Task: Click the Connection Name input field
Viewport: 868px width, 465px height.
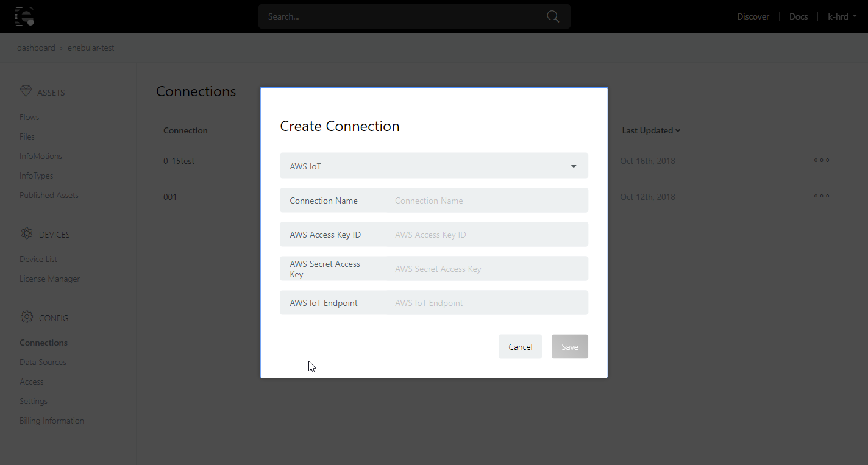Action: tap(488, 201)
